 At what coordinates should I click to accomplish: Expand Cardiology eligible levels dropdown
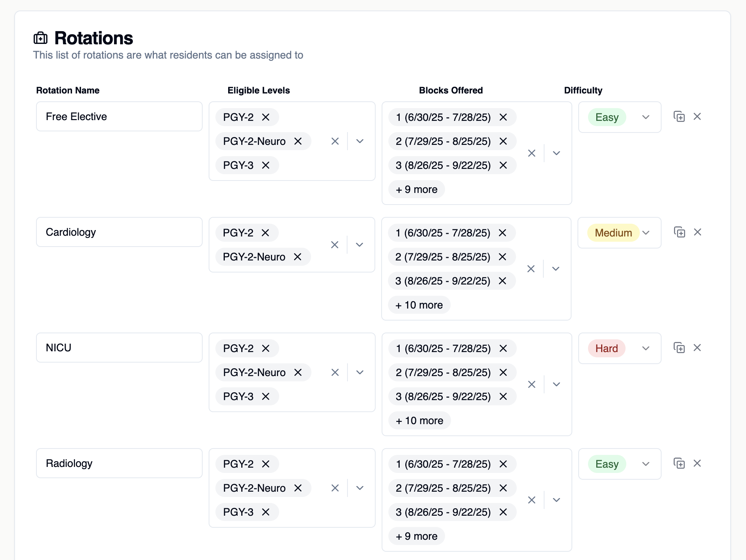click(359, 245)
